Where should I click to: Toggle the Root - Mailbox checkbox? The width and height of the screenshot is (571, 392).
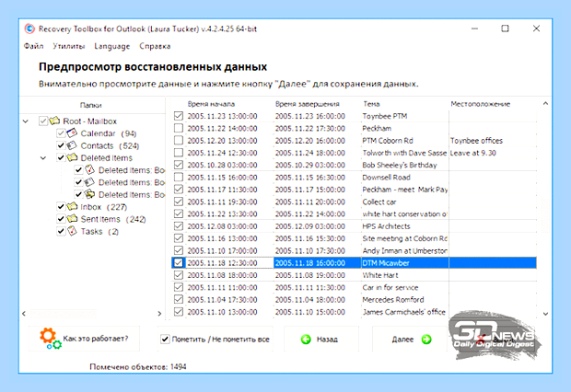pyautogui.click(x=43, y=121)
